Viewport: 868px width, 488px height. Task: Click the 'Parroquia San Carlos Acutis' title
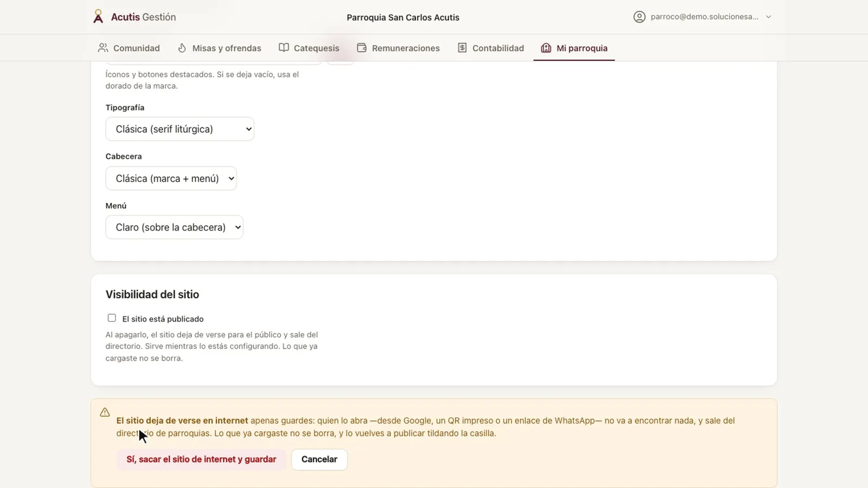point(403,17)
